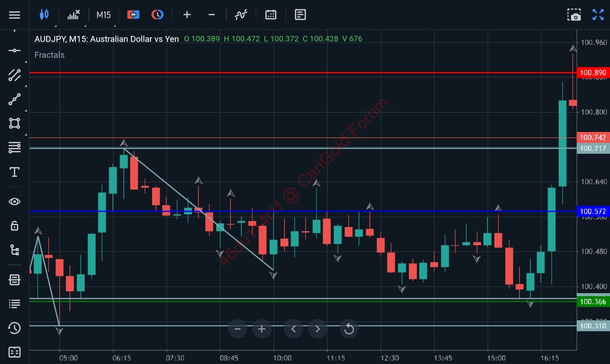Click the 16:15 time axis label
Screen dimensions: 610x364
tap(549, 358)
